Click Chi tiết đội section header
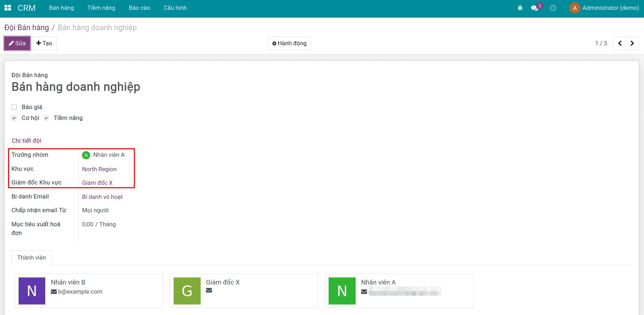644x315 pixels. tap(27, 141)
